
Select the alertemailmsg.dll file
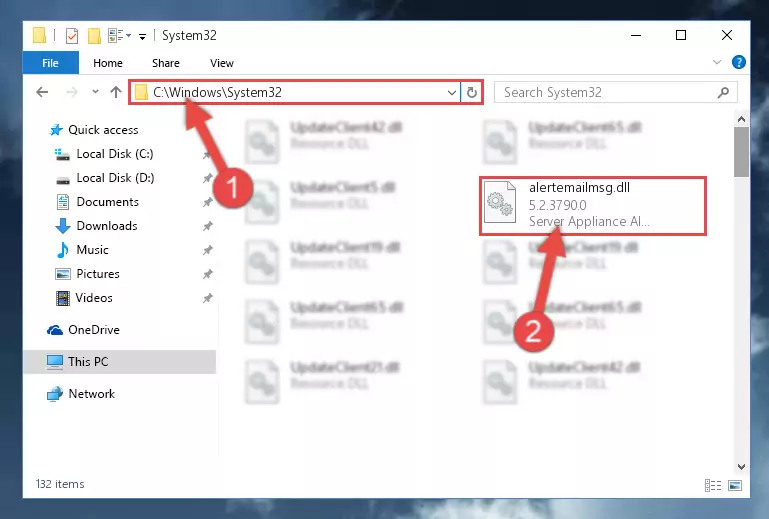[592, 206]
